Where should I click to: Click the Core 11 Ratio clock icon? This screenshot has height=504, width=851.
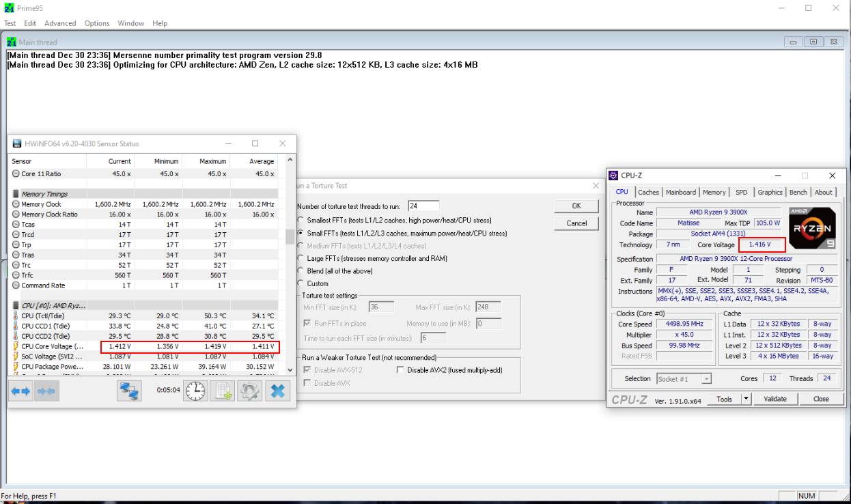pyautogui.click(x=16, y=173)
